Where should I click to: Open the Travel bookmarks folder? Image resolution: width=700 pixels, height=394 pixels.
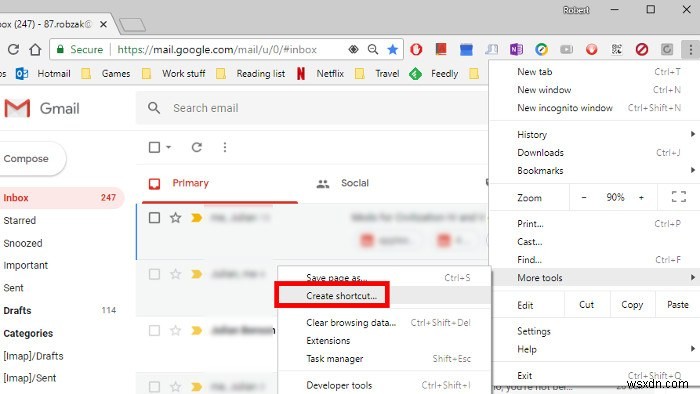tap(377, 73)
